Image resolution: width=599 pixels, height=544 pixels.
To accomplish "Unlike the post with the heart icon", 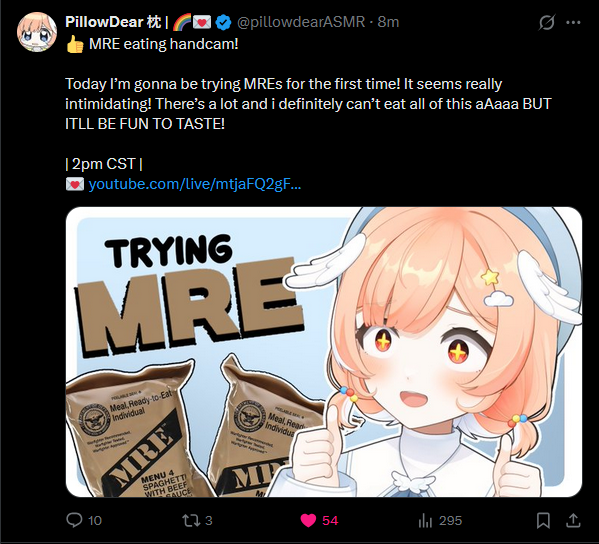I will pos(308,520).
